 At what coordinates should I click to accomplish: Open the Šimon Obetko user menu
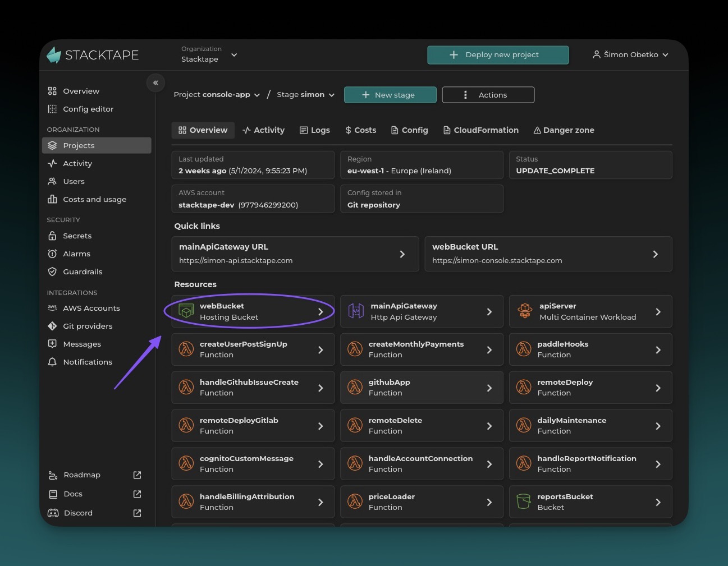click(630, 54)
